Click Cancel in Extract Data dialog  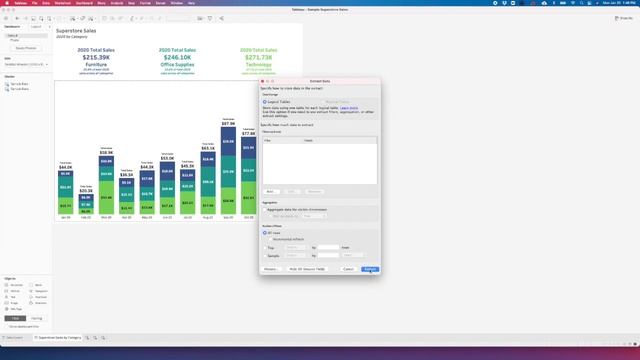click(x=348, y=269)
